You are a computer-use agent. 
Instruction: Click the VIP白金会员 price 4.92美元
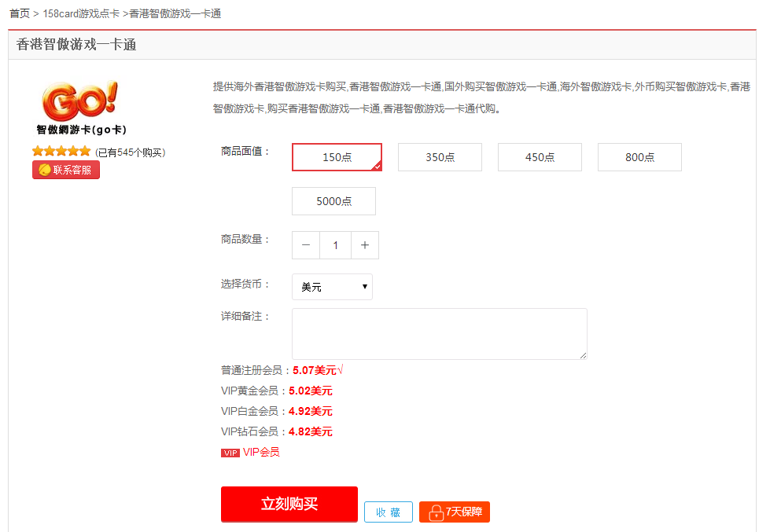click(x=310, y=411)
